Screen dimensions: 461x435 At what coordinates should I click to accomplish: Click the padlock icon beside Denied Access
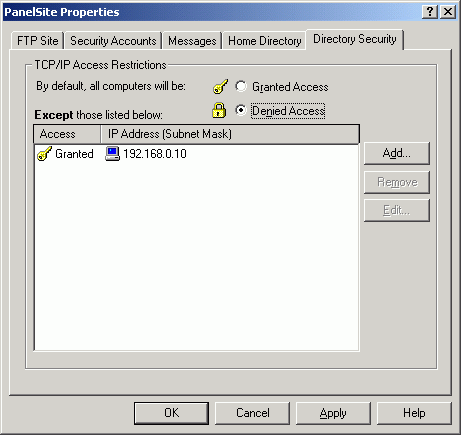(x=219, y=110)
